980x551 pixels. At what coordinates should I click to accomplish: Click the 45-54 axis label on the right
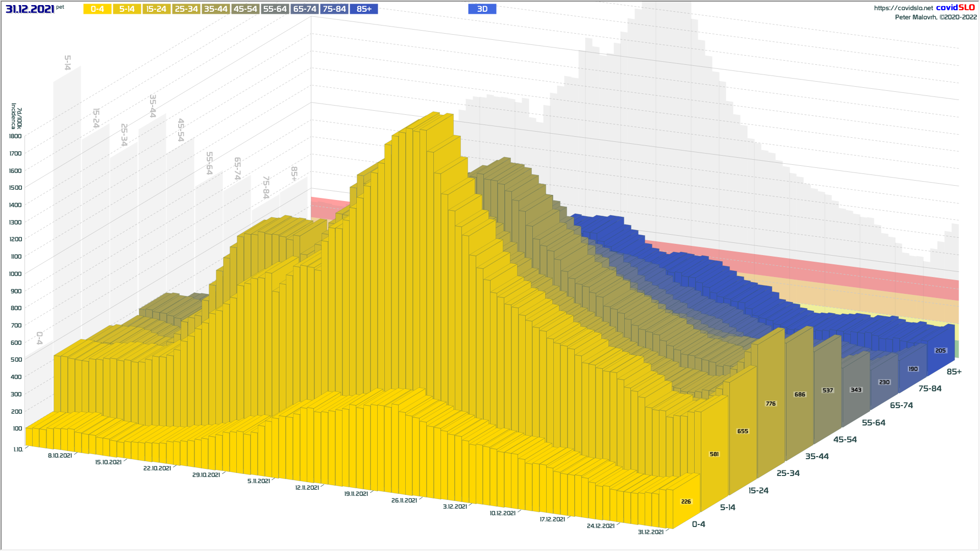click(845, 439)
